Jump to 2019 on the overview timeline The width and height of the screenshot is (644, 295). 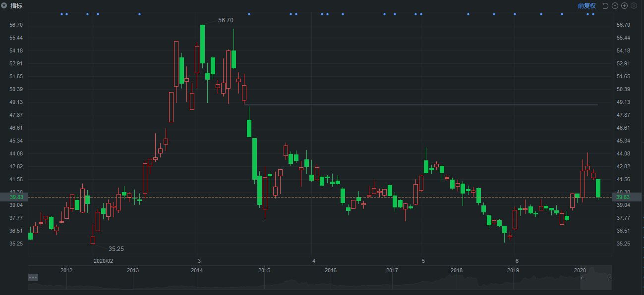pyautogui.click(x=513, y=270)
